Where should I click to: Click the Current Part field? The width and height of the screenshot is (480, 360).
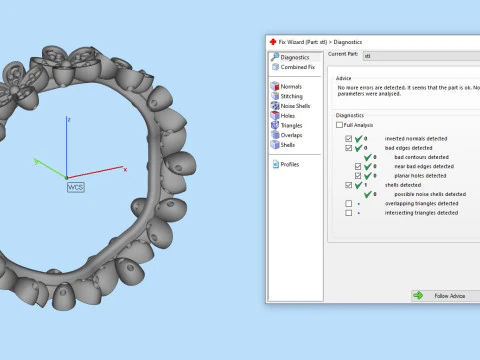[x=421, y=56]
